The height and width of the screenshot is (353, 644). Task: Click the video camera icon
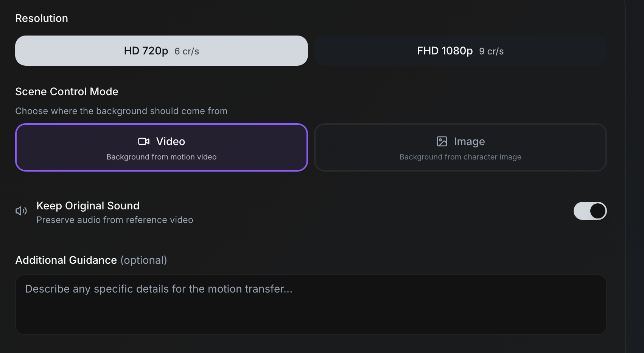[144, 141]
